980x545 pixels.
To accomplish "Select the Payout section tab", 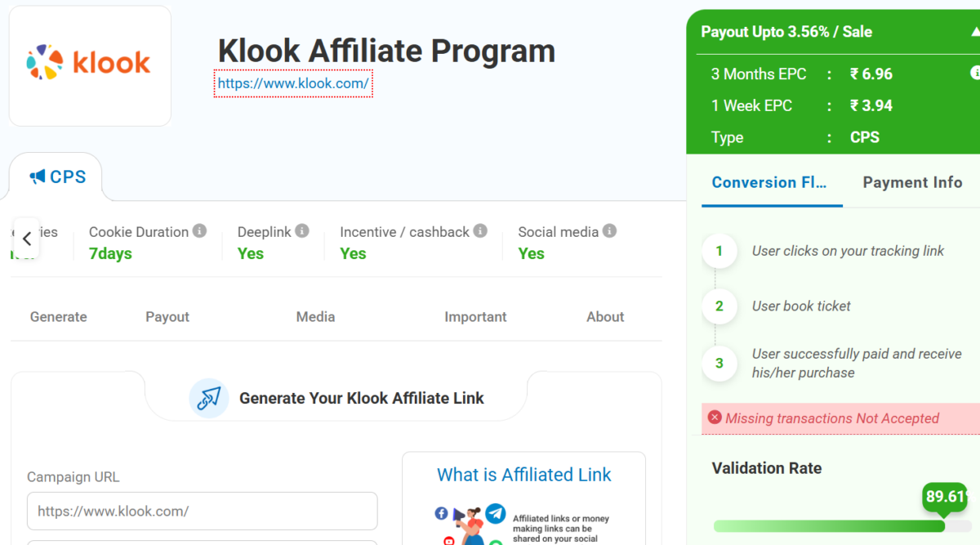I will click(167, 317).
